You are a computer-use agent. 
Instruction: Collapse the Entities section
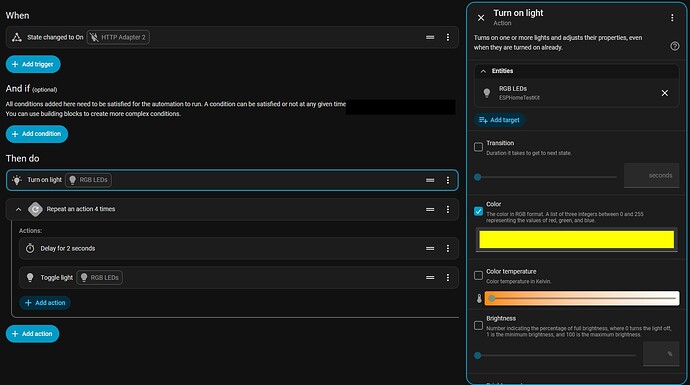coord(484,71)
